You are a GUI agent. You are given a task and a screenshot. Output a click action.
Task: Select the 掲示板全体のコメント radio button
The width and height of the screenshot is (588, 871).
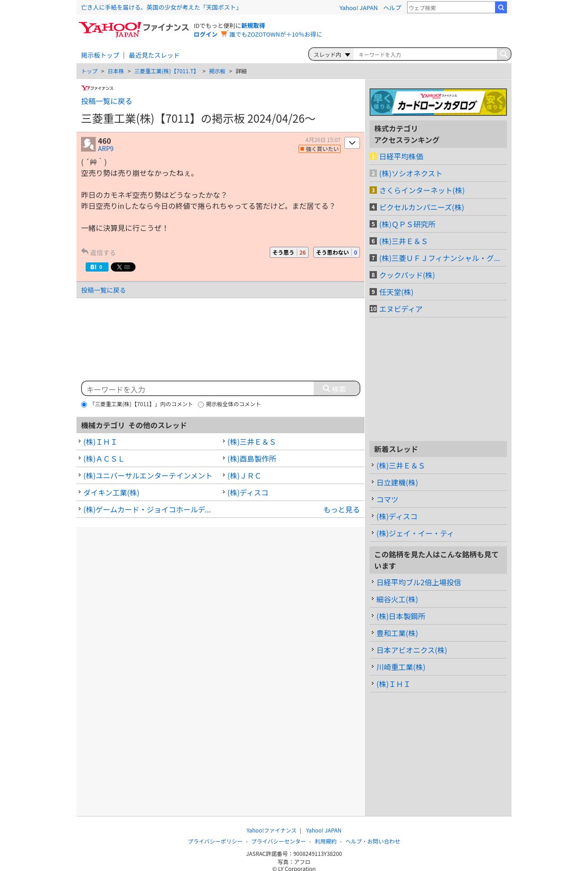pos(201,404)
